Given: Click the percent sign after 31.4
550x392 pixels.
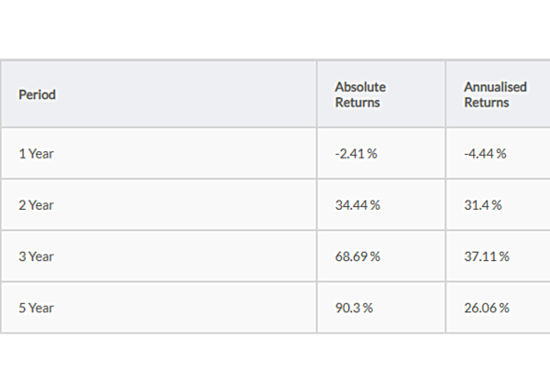Looking at the screenshot, I should click(497, 205).
